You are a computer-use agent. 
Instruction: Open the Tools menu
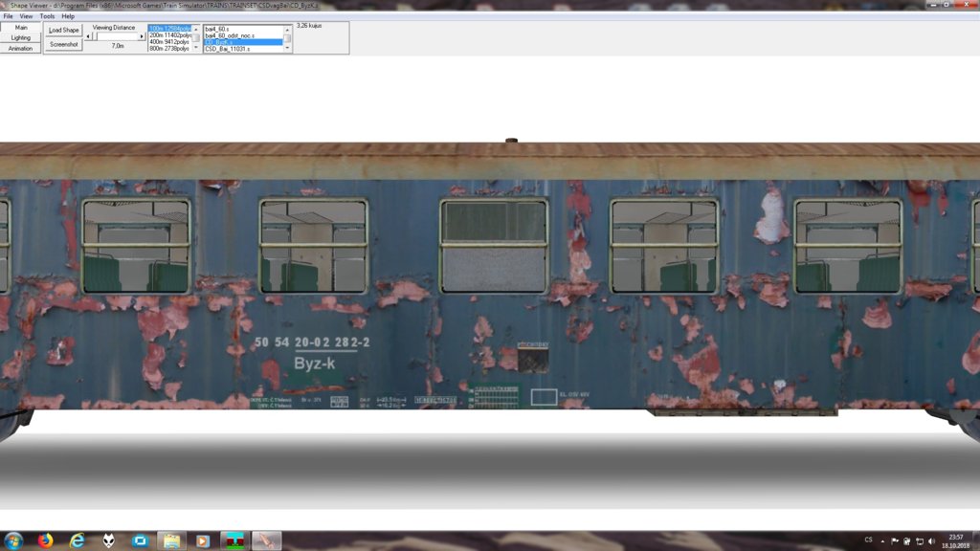coord(47,16)
